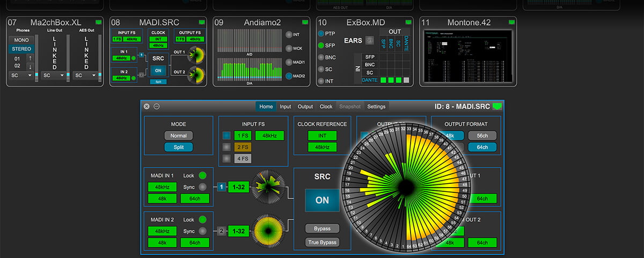
Task: Switch to the Clock tab
Action: pyautogui.click(x=326, y=106)
